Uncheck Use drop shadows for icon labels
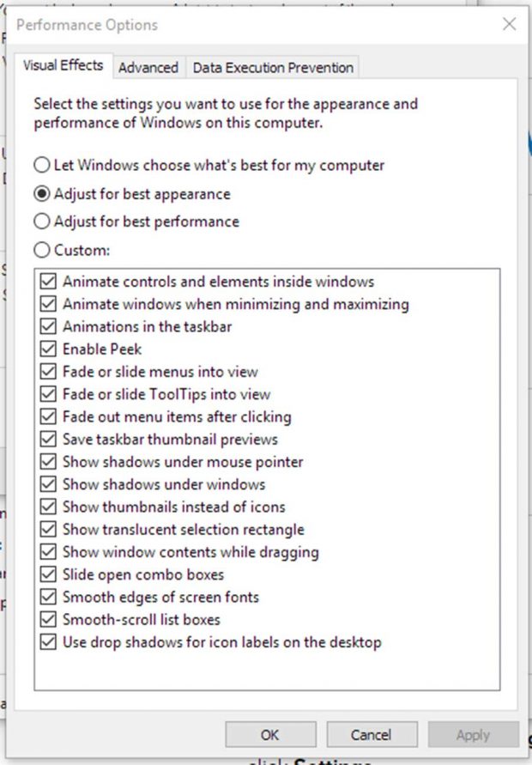 pyautogui.click(x=48, y=642)
